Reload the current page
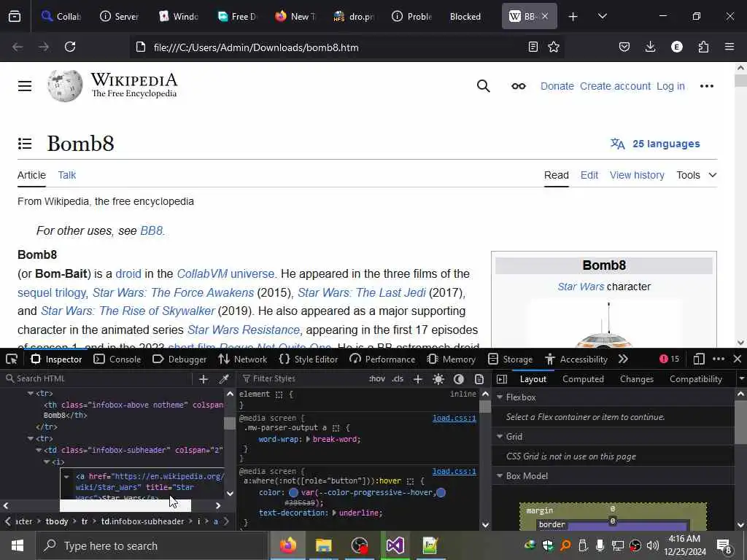The image size is (747, 560). click(70, 47)
